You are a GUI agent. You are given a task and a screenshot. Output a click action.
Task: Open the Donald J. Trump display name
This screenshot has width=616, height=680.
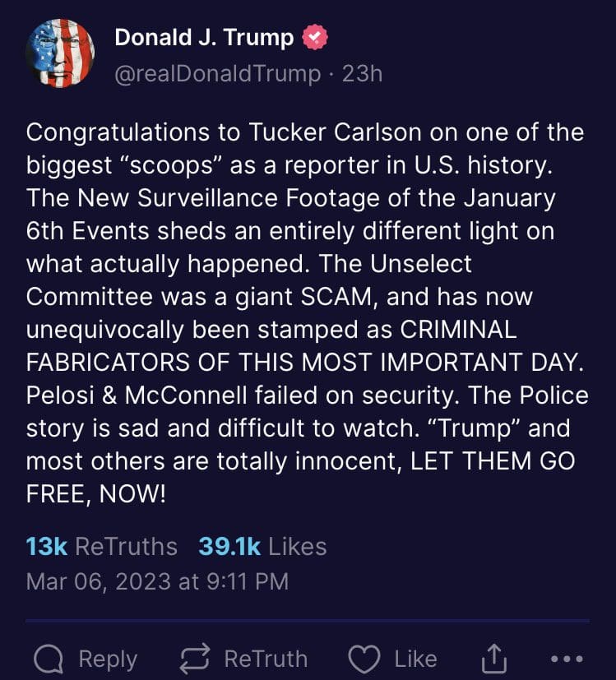click(x=204, y=37)
